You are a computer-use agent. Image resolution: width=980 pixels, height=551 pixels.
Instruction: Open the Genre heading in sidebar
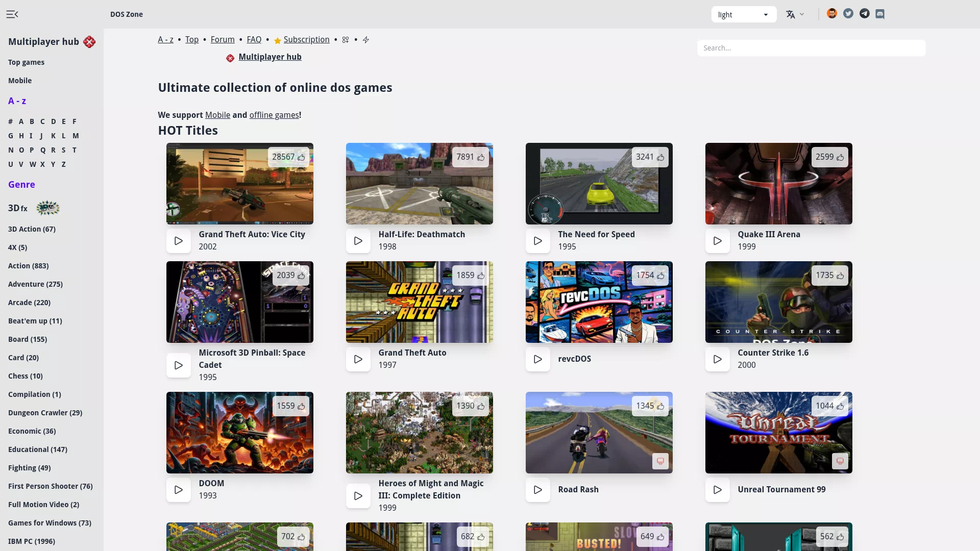[x=21, y=185]
